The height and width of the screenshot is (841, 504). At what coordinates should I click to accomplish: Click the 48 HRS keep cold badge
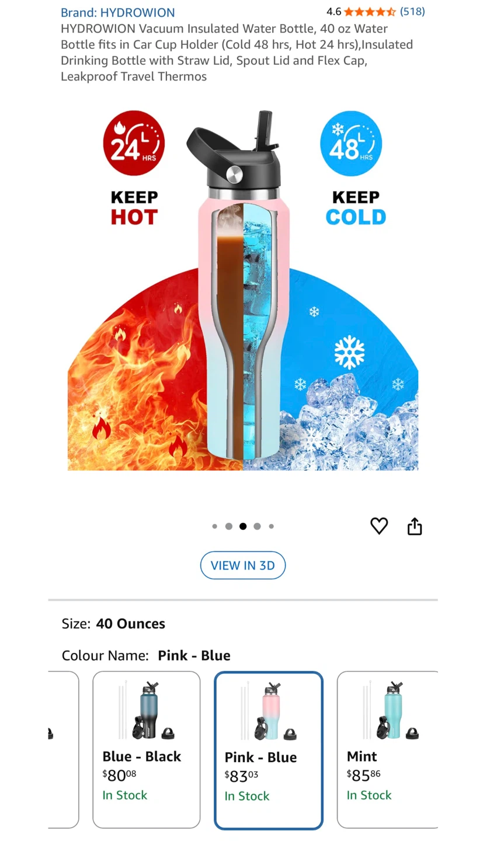351,143
